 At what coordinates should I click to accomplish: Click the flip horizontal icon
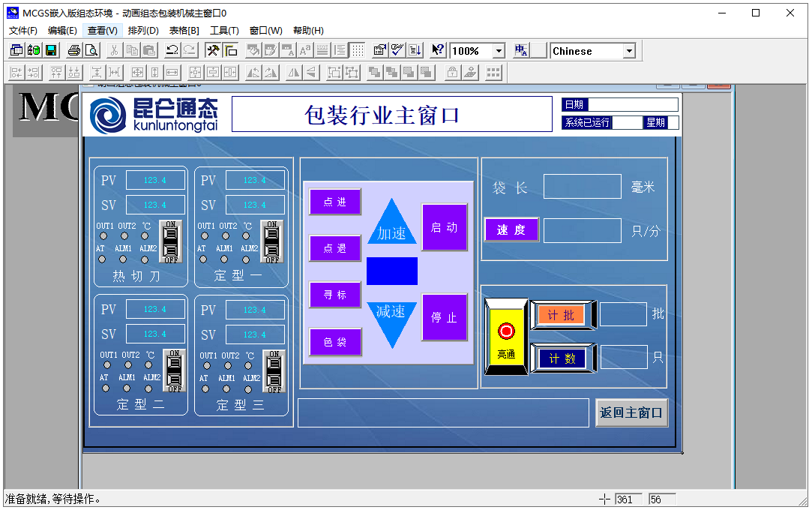pos(294,73)
